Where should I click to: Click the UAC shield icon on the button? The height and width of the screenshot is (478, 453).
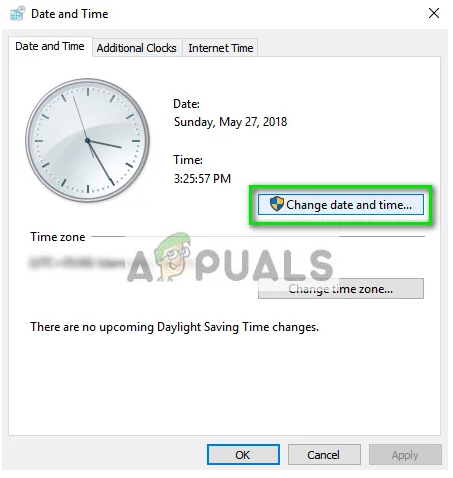point(276,204)
